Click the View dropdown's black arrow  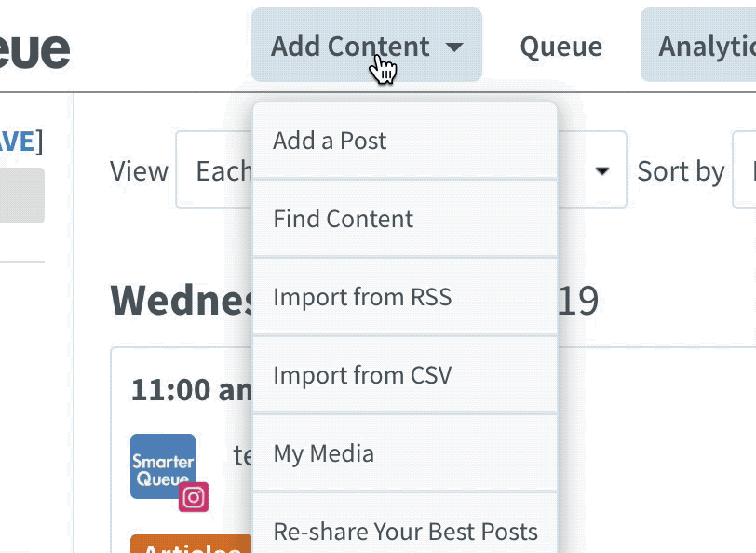click(x=602, y=170)
